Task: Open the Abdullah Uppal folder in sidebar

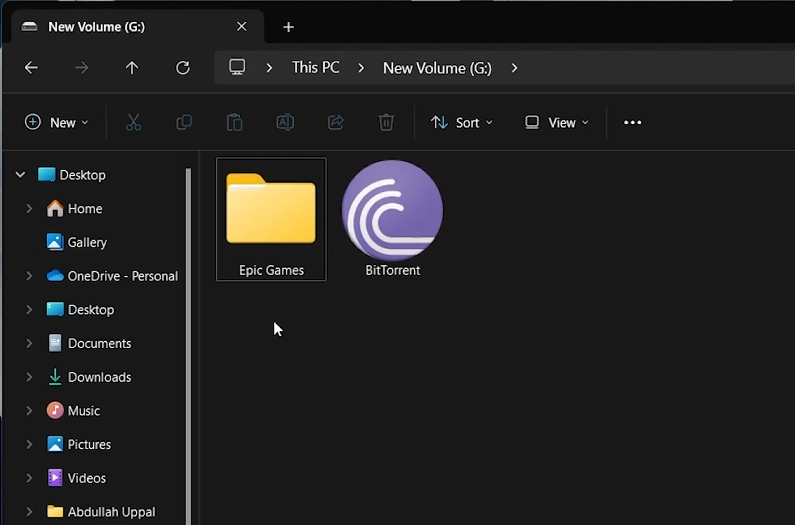Action: click(101, 511)
